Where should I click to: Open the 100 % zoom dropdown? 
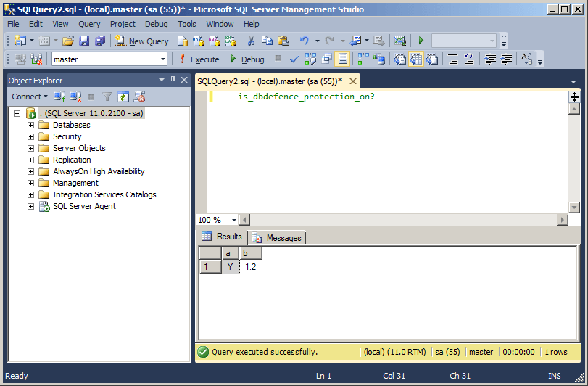(234, 220)
